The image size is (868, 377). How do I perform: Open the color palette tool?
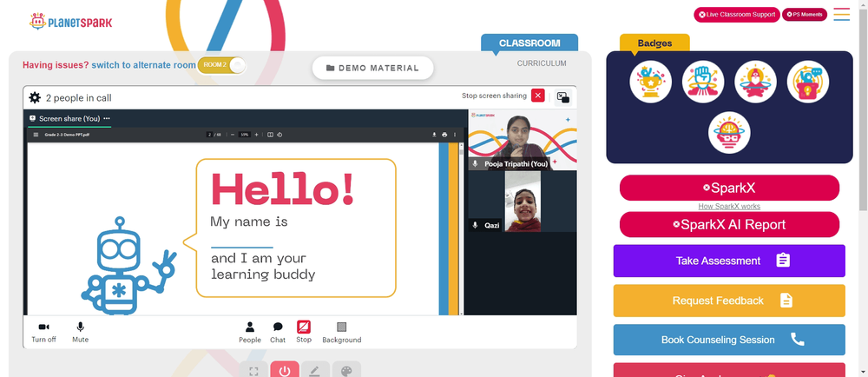(346, 370)
